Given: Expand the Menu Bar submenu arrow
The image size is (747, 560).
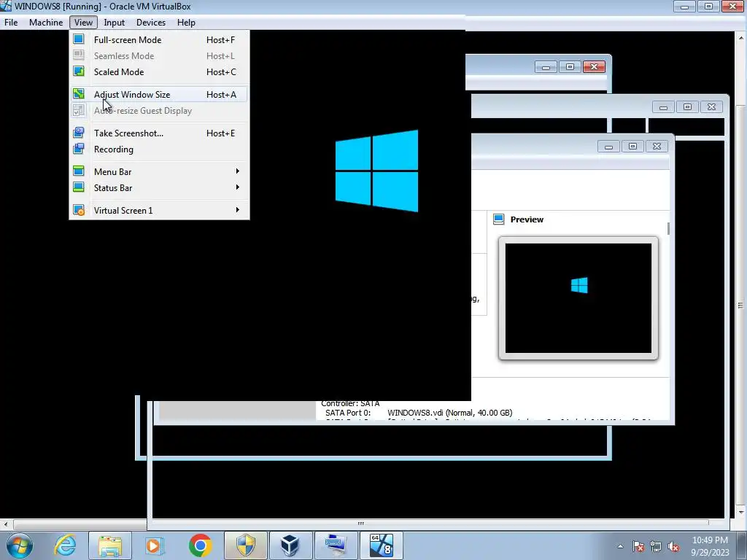Looking at the screenshot, I should [x=237, y=171].
